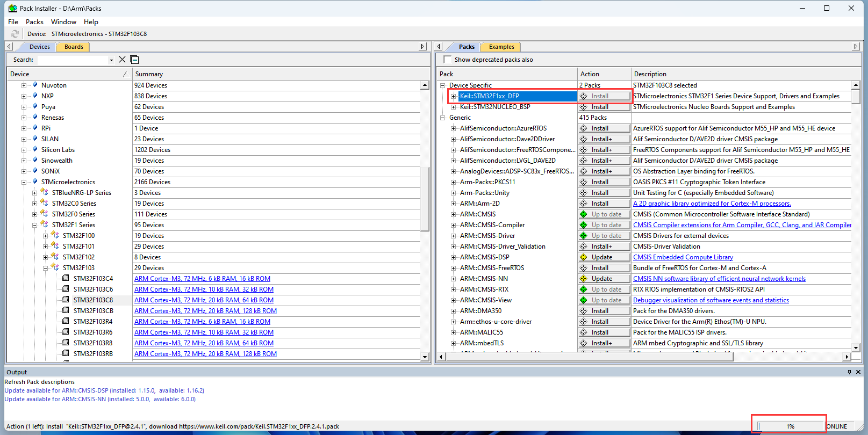The image size is (868, 435).
Task: Collapse the STM32F103 node
Action: point(45,268)
